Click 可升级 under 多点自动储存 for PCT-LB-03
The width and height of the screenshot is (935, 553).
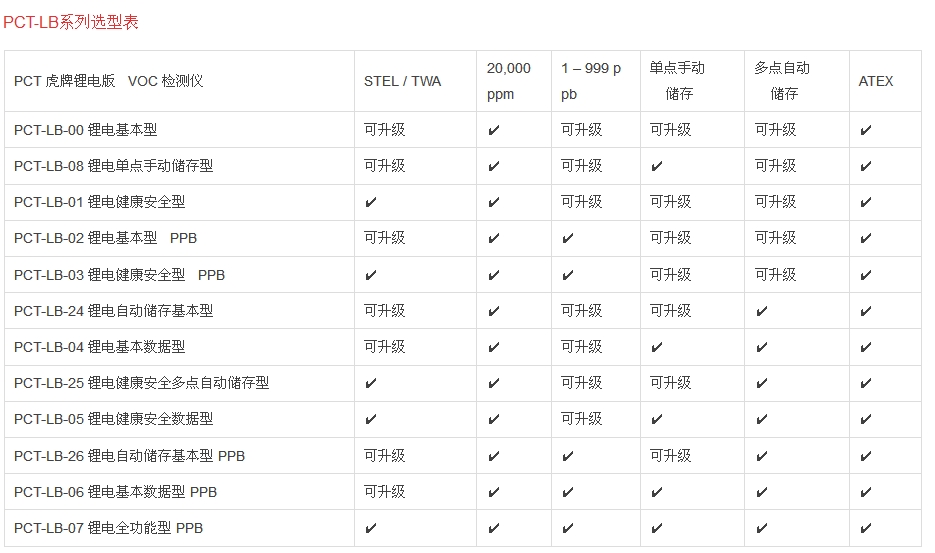tap(775, 275)
